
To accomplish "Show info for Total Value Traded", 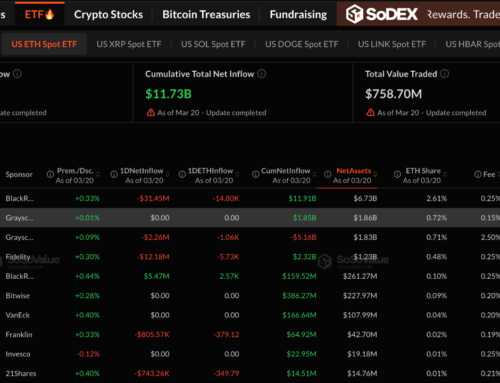I will click(445, 74).
